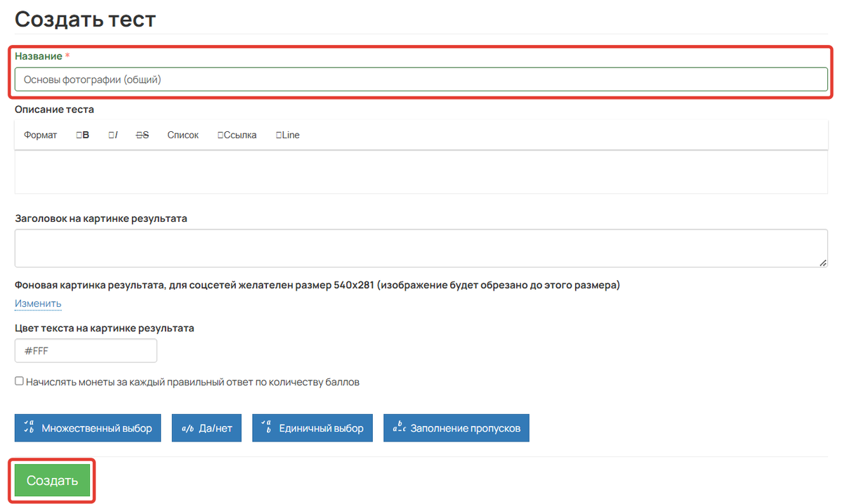Screen dimensions: 842x504
Task: Add an Единичный выбор question
Action: click(313, 427)
